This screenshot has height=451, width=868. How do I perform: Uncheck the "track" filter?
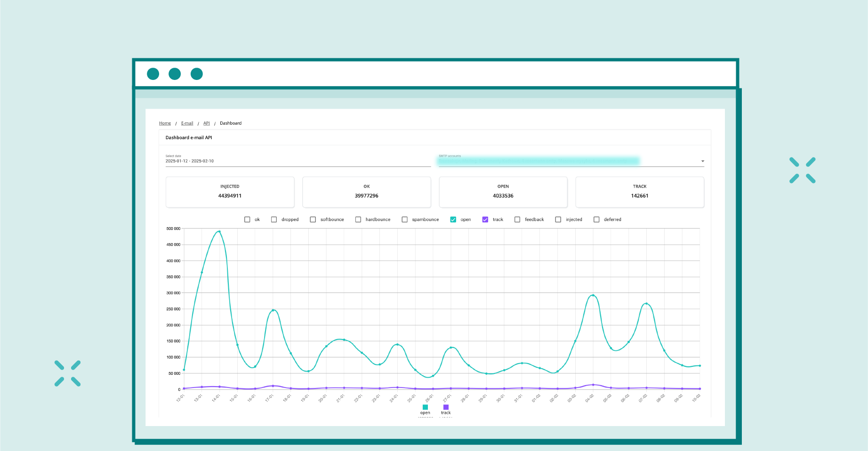pos(485,219)
